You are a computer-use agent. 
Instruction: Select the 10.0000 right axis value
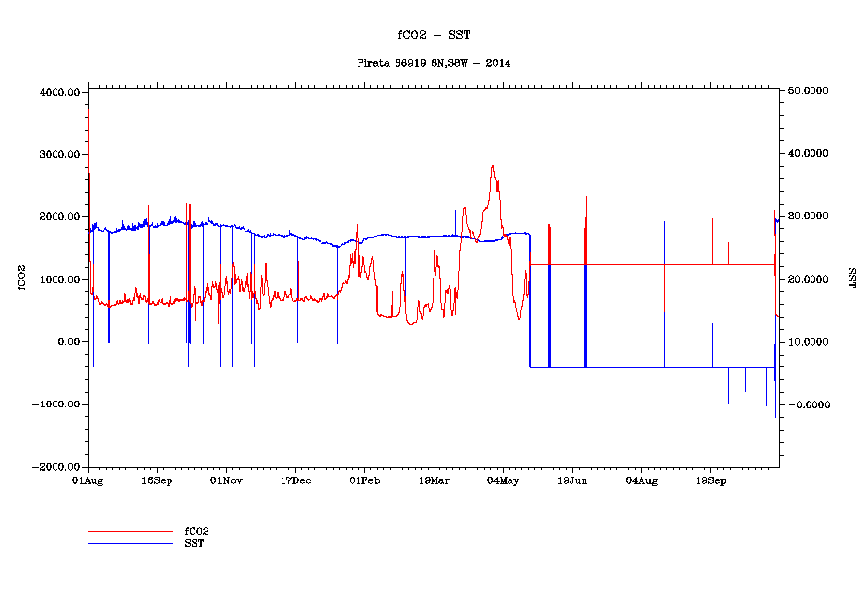(808, 342)
